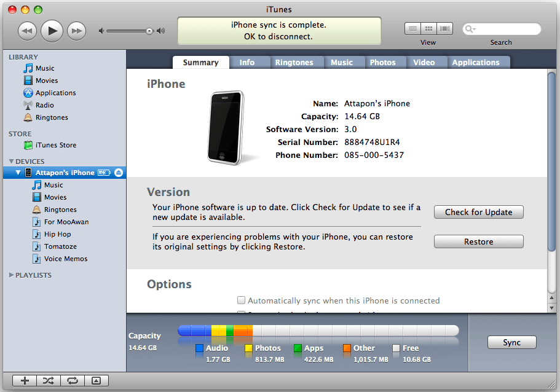Expand the PLAYLISTS section

pos(12,275)
